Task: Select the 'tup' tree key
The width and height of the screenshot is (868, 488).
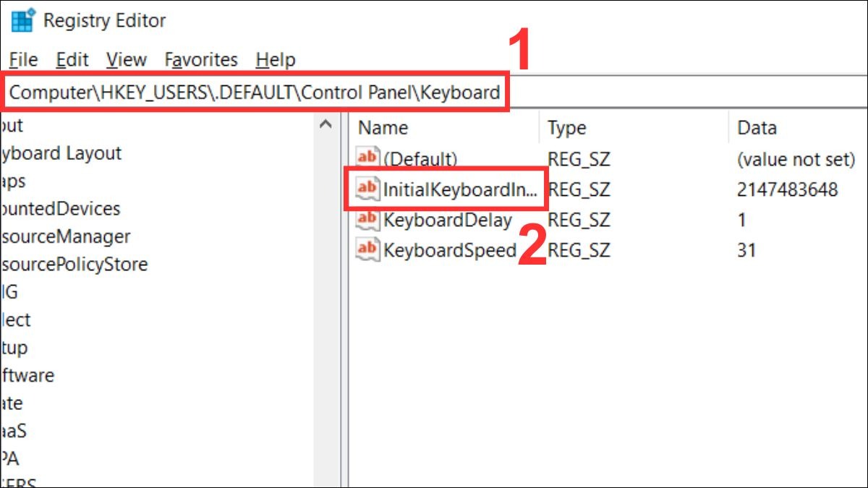Action: coord(14,348)
